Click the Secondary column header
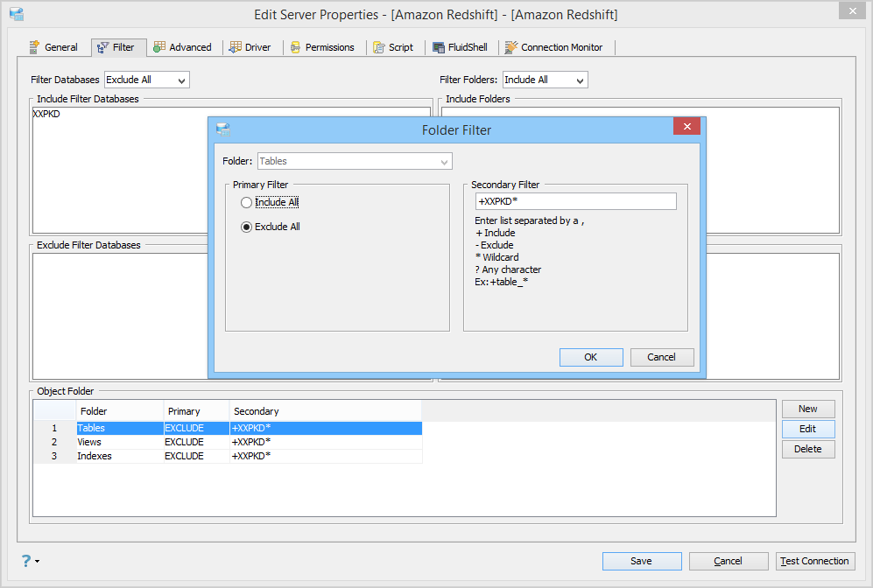873x588 pixels. (x=326, y=411)
